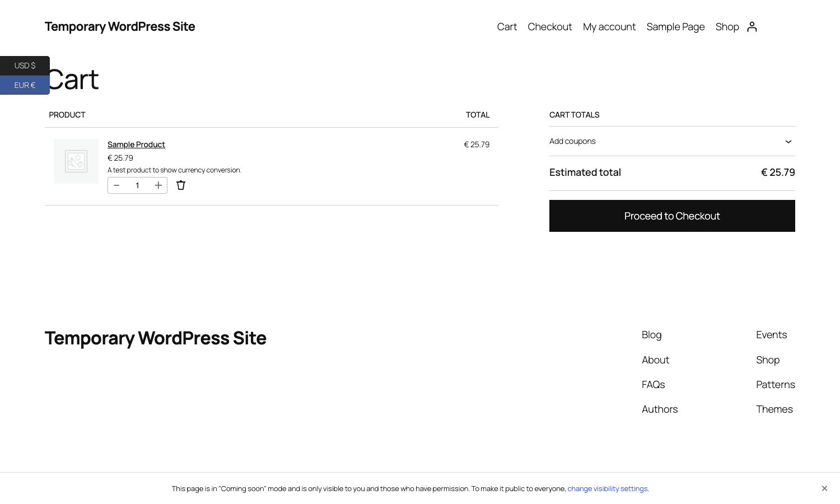The image size is (840, 504).
Task: Click the header Temporary WordPress Site title
Action: tap(120, 27)
